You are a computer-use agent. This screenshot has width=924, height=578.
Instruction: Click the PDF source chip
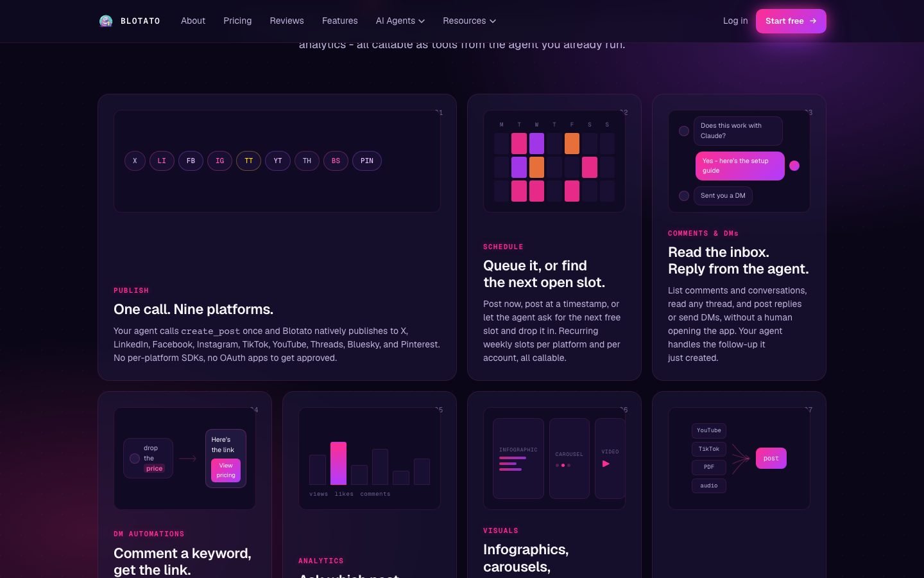709,467
